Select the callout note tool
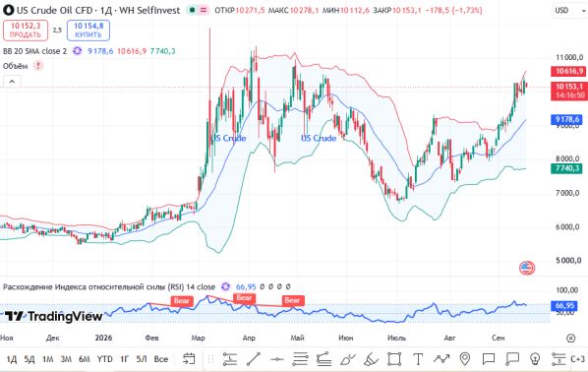The height and width of the screenshot is (372, 588). pyautogui.click(x=512, y=359)
